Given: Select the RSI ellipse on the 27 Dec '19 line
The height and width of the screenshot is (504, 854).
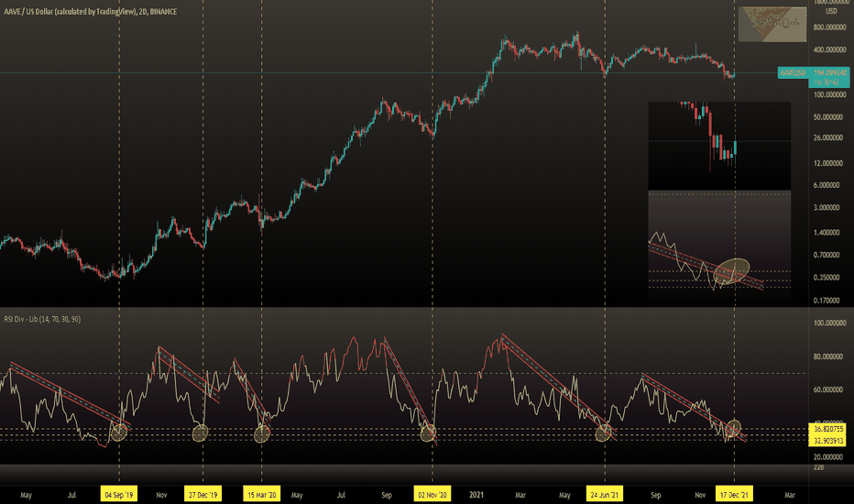Looking at the screenshot, I should 201,433.
